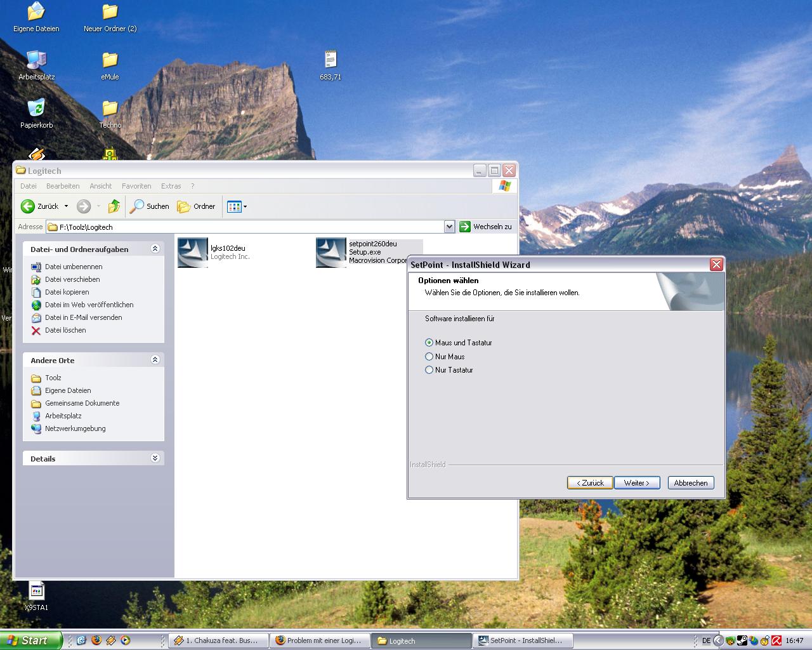This screenshot has height=650, width=812.
Task: Click Datei kopieren link
Action: [67, 292]
